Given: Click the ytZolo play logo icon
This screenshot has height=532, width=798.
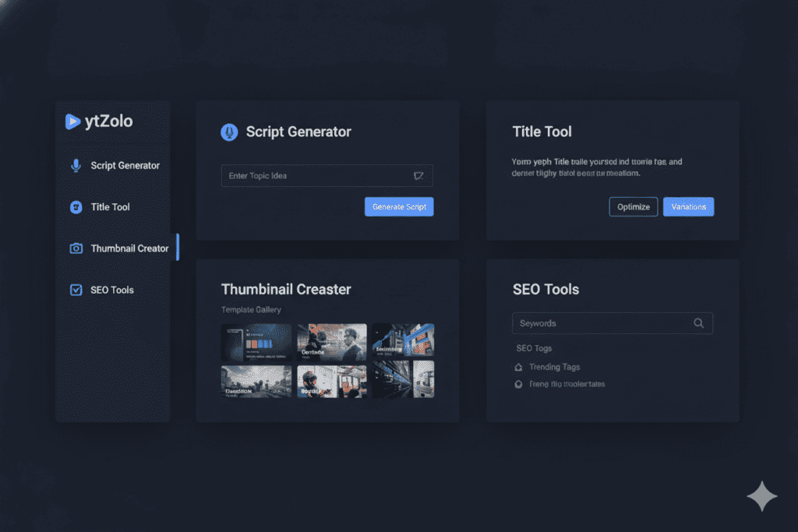Looking at the screenshot, I should coord(72,122).
